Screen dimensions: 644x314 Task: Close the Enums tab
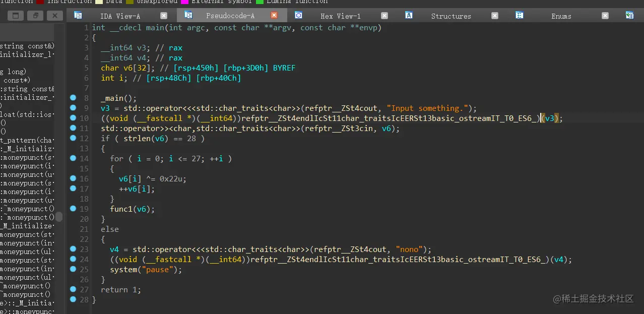[606, 16]
